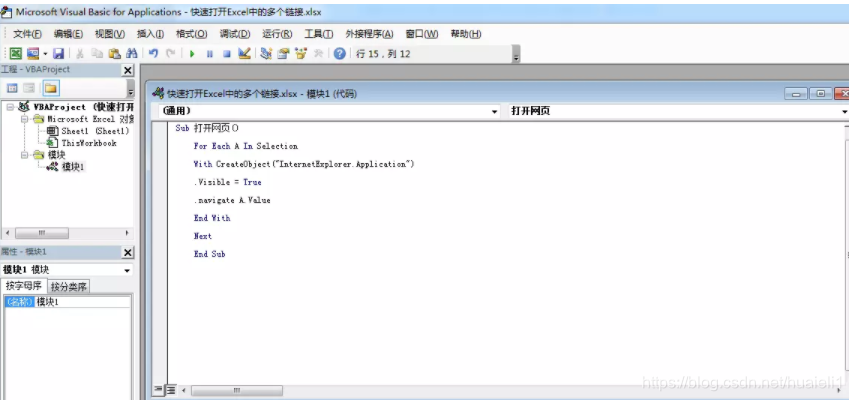Click the View Microsoft Excel toolbar icon

point(16,53)
